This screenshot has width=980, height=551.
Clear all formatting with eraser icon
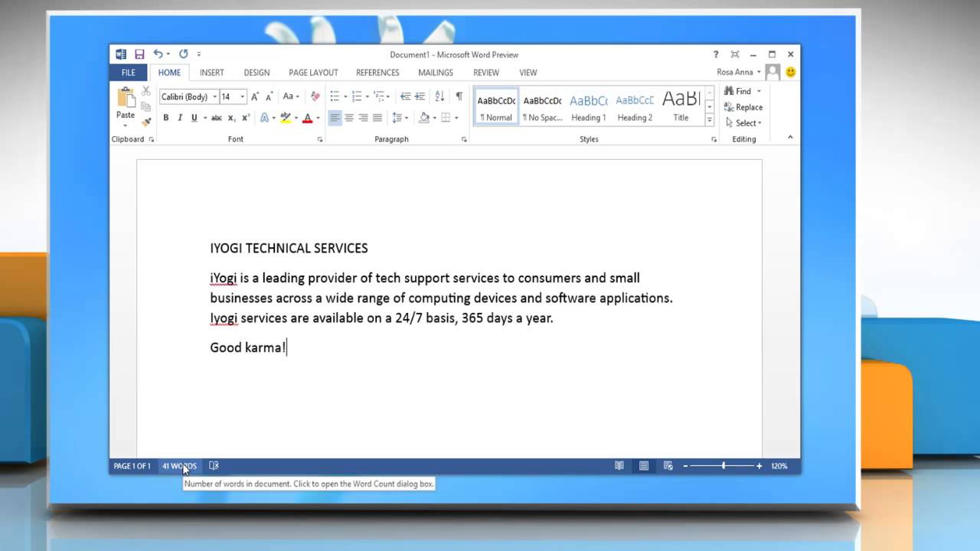point(315,96)
